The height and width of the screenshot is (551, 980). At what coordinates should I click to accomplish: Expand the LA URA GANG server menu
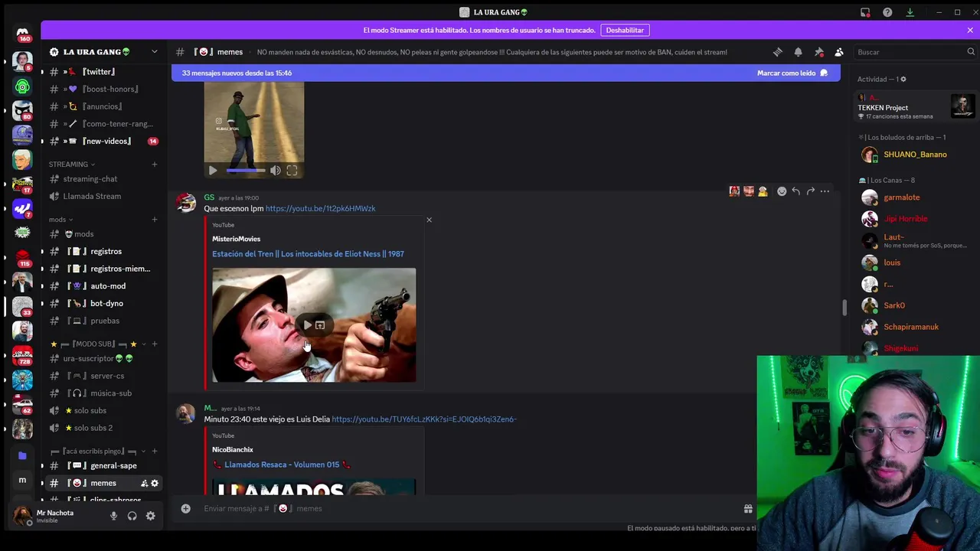click(154, 52)
